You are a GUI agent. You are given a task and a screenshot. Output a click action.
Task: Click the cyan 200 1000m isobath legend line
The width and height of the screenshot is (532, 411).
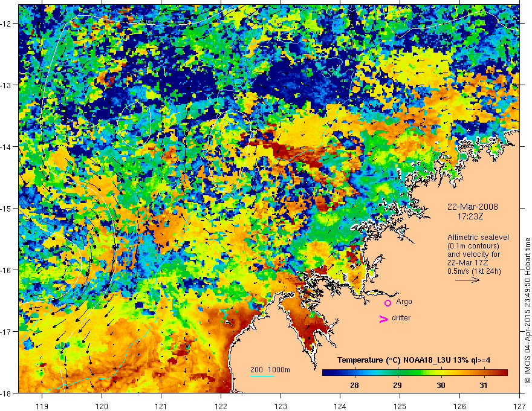(x=262, y=376)
